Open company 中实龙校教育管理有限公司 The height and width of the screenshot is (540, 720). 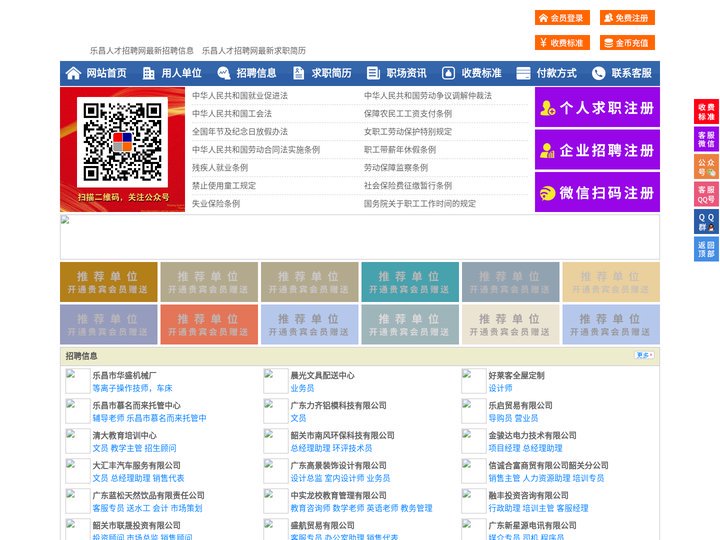coord(338,495)
